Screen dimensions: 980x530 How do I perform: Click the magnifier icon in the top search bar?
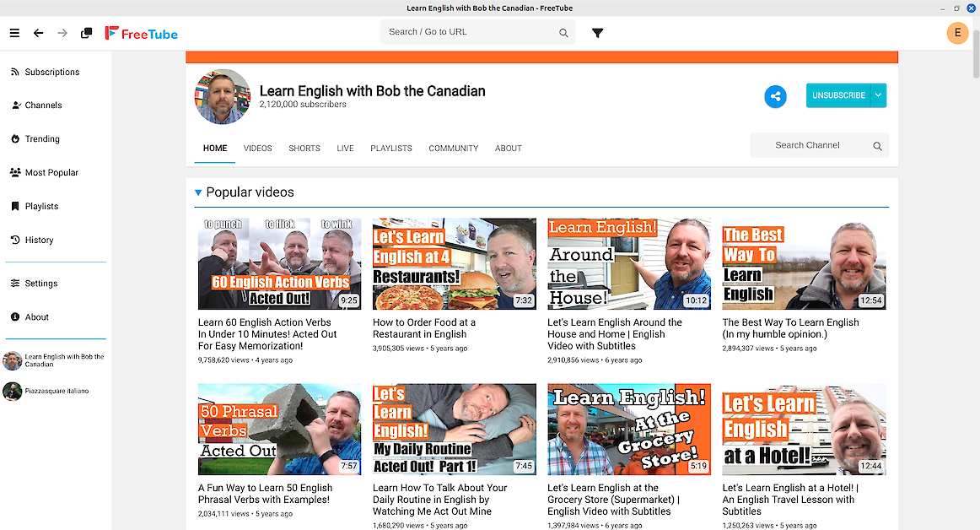tap(563, 33)
